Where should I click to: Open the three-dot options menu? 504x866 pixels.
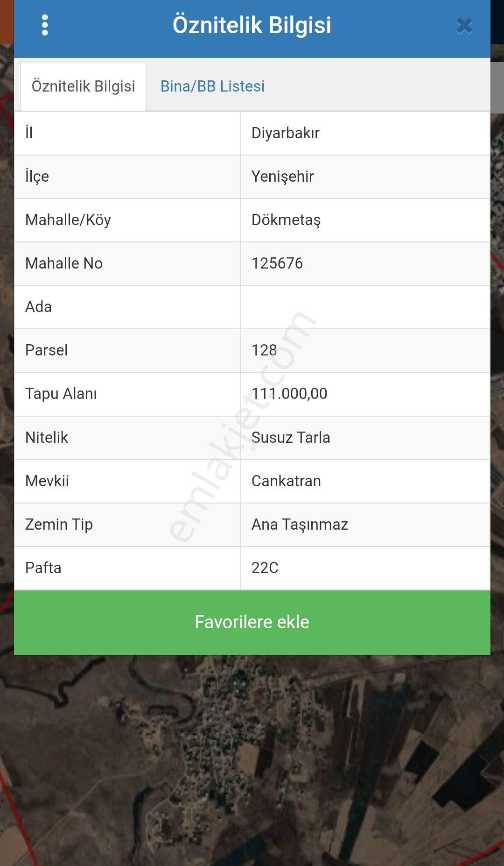point(45,25)
